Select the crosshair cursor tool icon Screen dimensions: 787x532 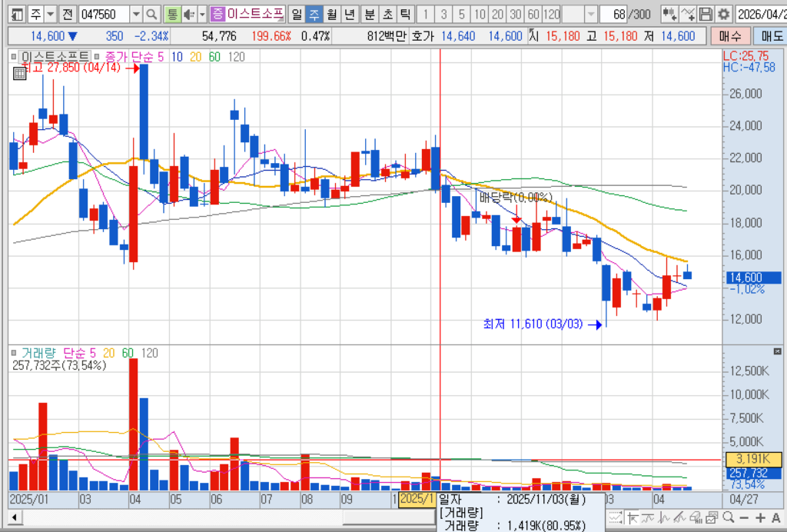633,517
